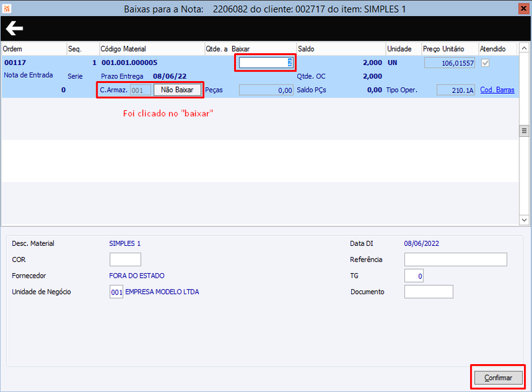Screen dimensions: 532x392
Task: Click the Qtde. a Baixar input field
Action: [x=266, y=62]
